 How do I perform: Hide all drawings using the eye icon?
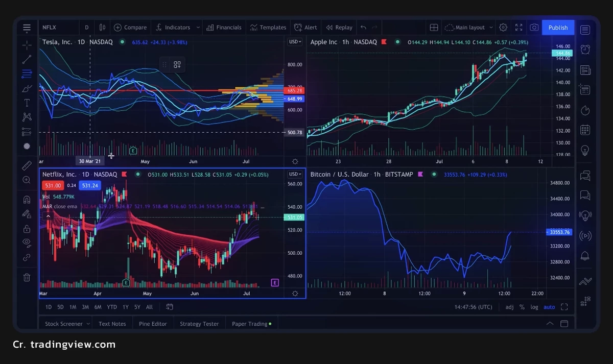(x=27, y=242)
